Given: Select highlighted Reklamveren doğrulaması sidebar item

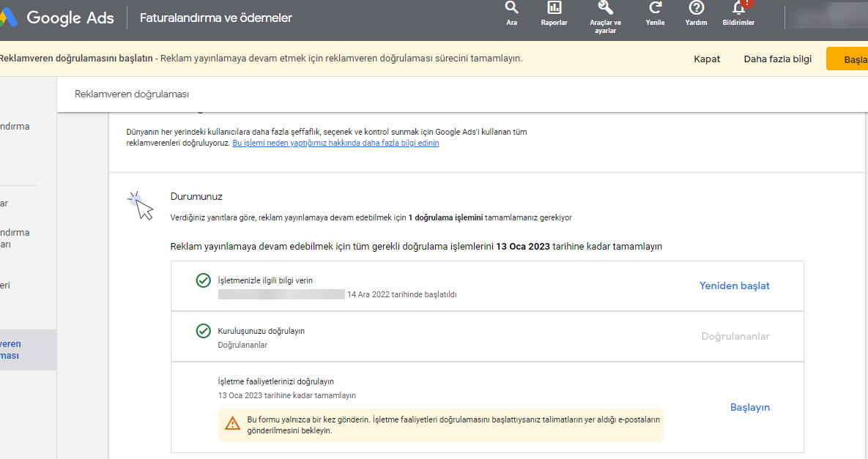Looking at the screenshot, I should pyautogui.click(x=29, y=350).
